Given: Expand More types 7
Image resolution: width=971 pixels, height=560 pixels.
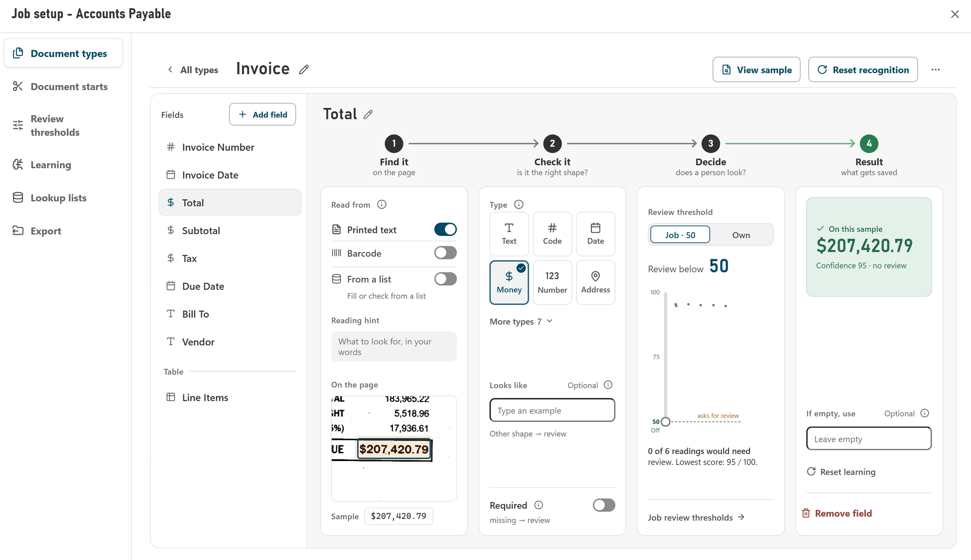Looking at the screenshot, I should [521, 321].
